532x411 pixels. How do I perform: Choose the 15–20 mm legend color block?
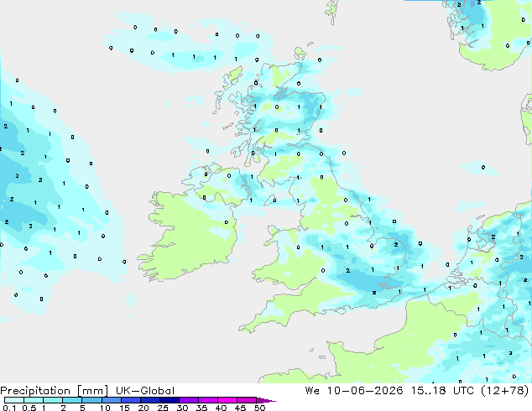click(x=130, y=400)
